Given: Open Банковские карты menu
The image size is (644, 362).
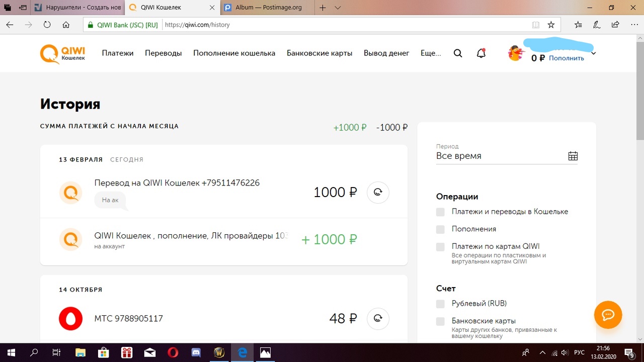Looking at the screenshot, I should coord(319,53).
